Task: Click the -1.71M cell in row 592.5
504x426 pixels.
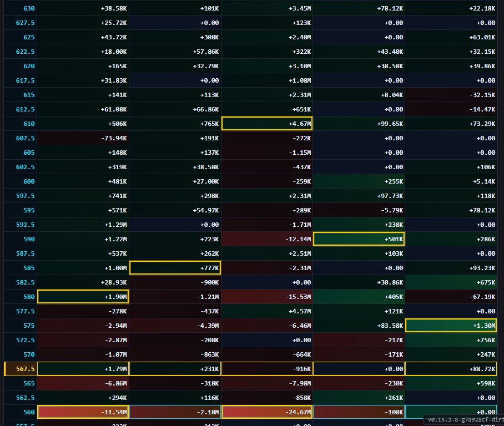Action: (x=267, y=225)
